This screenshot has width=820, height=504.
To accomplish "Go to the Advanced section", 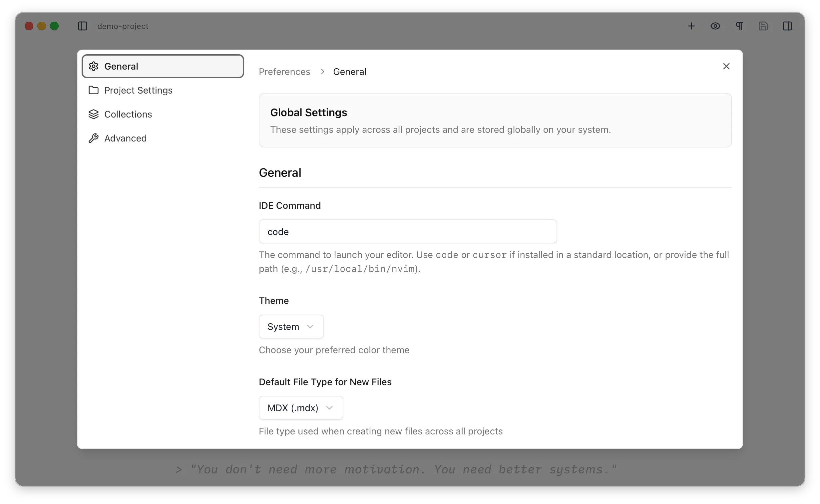I will 163,138.
